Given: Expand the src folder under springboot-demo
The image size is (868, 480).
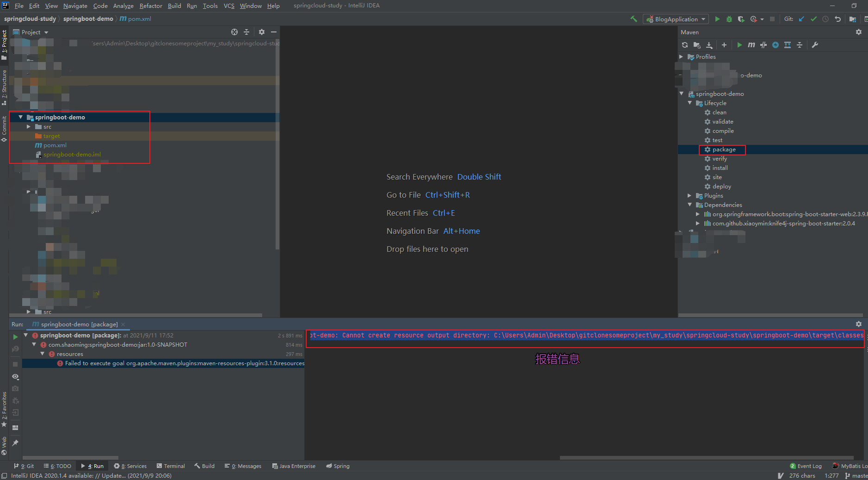Looking at the screenshot, I should click(x=29, y=126).
